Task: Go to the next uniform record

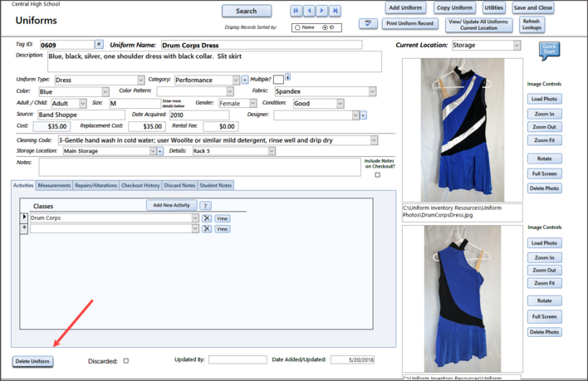Action: [322, 11]
